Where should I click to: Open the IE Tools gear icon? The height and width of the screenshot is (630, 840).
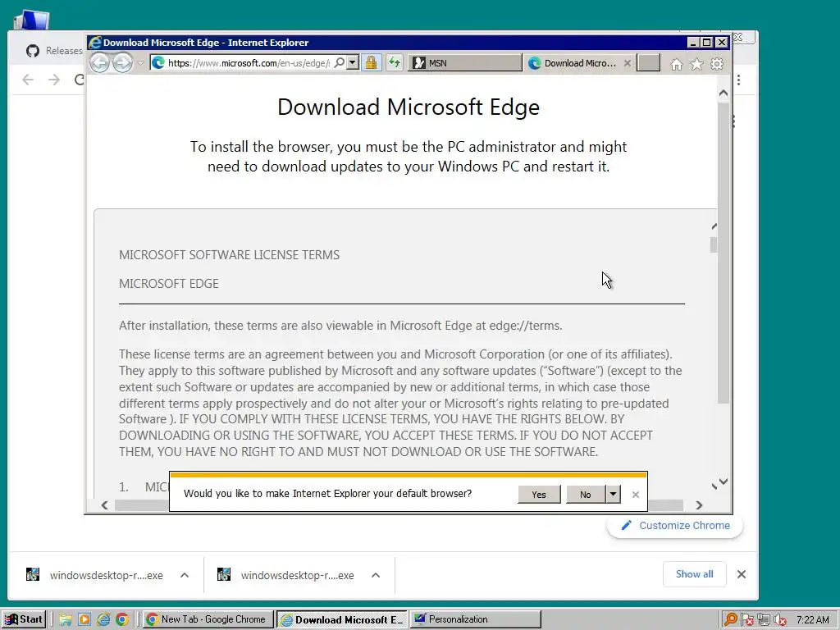click(717, 64)
